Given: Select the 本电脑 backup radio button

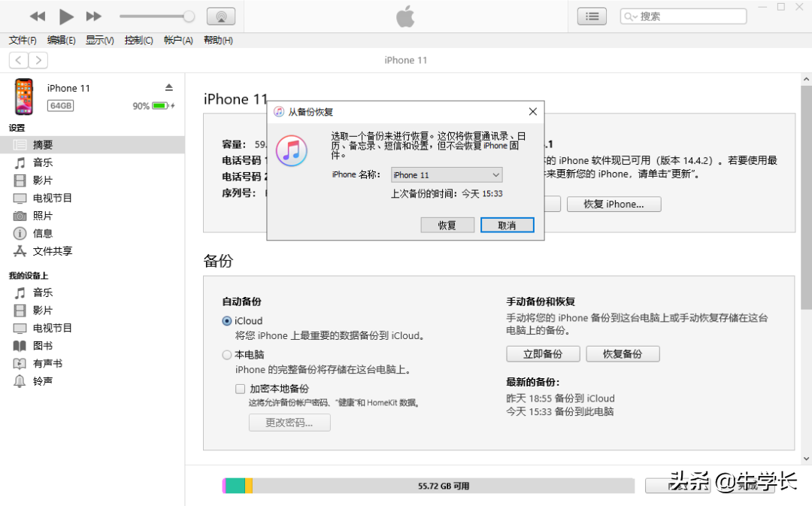Looking at the screenshot, I should (x=227, y=356).
